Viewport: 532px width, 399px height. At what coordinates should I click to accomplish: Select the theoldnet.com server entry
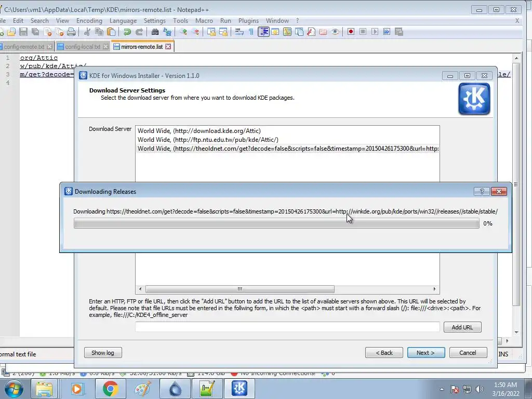pos(287,149)
